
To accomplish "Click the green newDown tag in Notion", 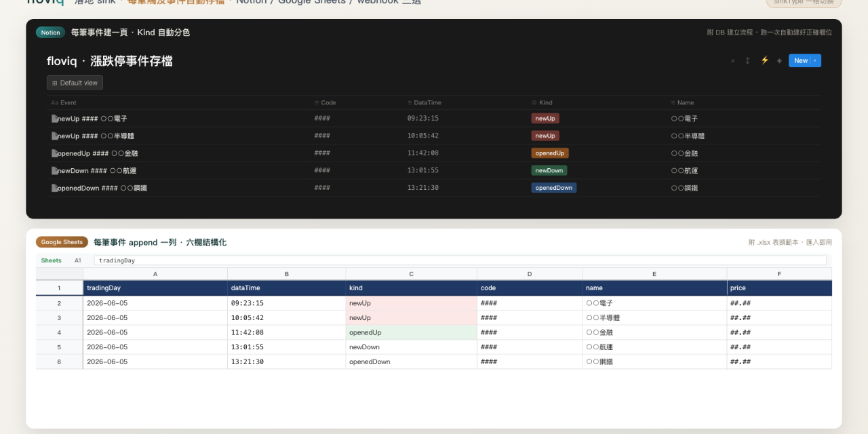I will coord(549,171).
